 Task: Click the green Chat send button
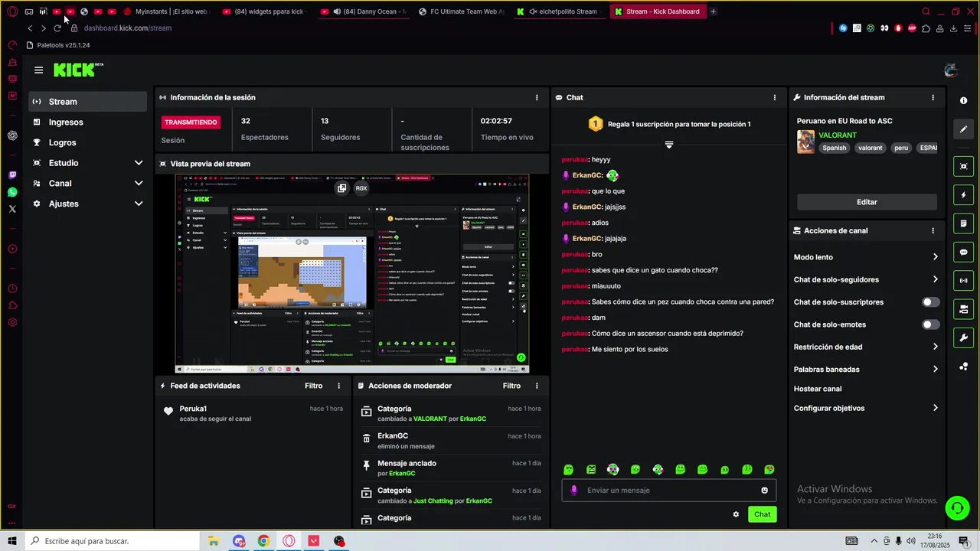click(x=762, y=514)
